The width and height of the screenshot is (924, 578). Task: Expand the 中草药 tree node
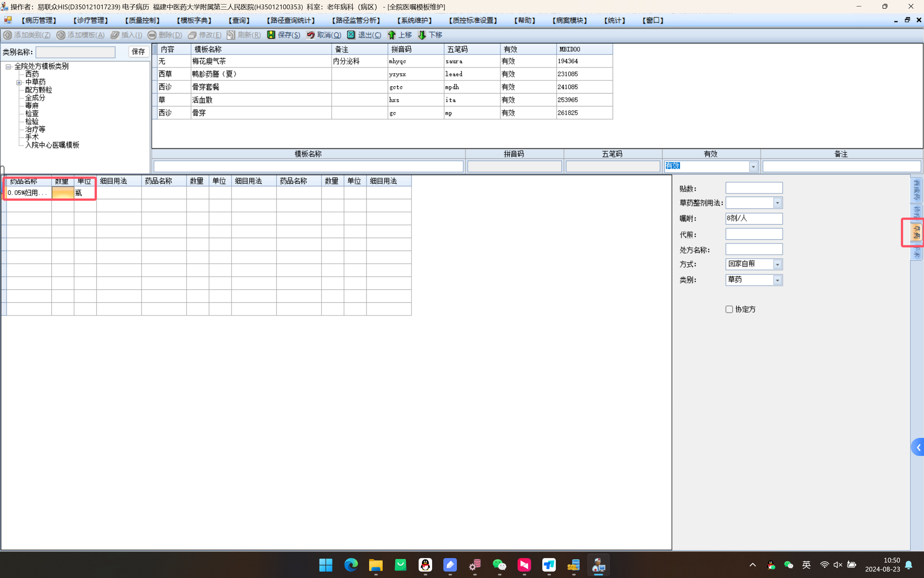tap(19, 82)
